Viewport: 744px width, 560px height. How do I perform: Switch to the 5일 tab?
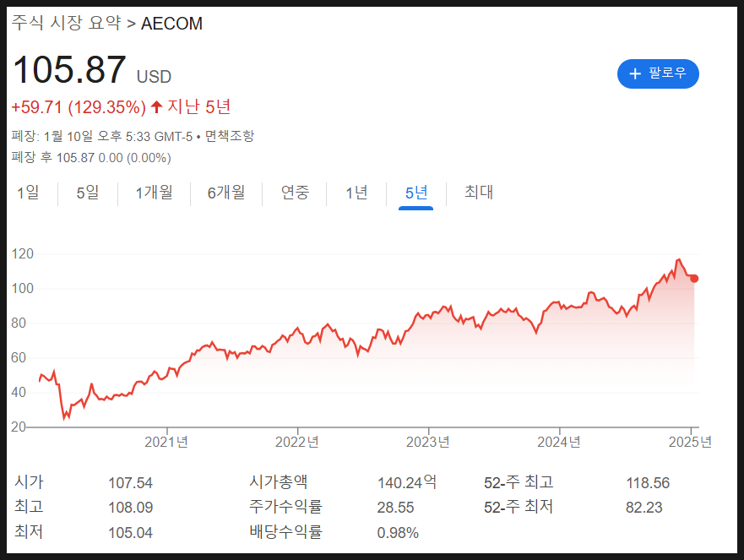coord(88,193)
